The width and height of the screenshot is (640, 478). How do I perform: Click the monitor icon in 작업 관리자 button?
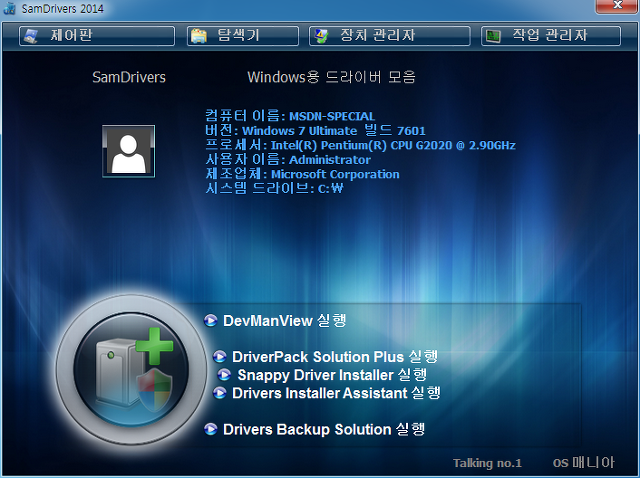click(x=493, y=36)
